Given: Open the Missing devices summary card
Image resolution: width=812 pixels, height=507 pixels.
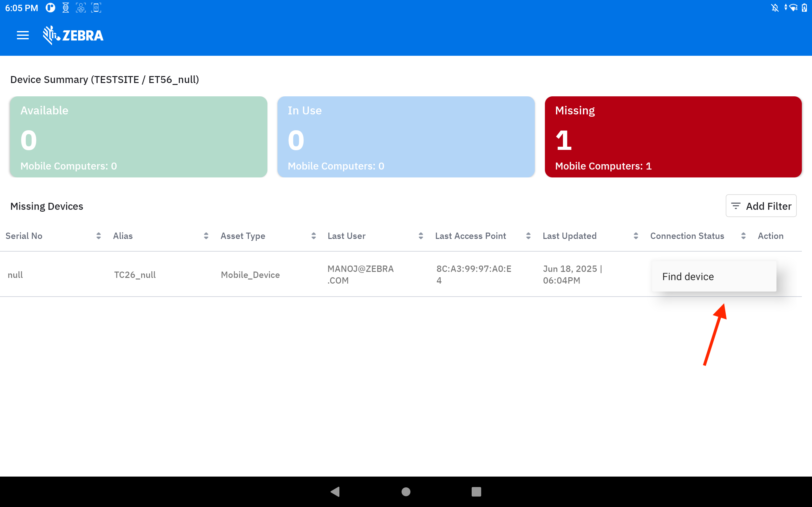Looking at the screenshot, I should pos(673,137).
